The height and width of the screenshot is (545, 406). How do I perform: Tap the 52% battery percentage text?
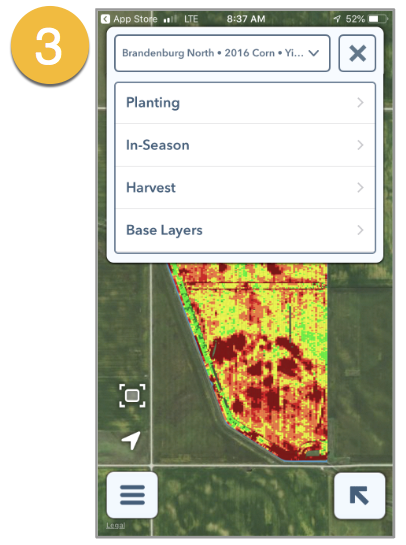[355, 19]
